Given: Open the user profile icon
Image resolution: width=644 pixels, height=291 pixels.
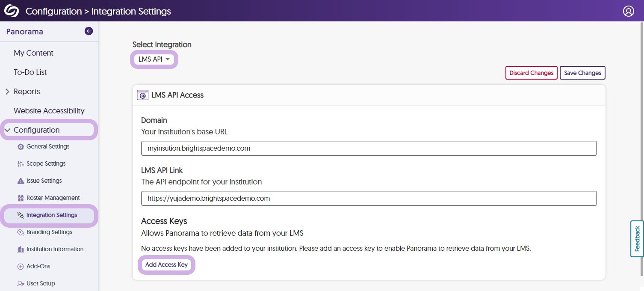Looking at the screenshot, I should click(628, 11).
